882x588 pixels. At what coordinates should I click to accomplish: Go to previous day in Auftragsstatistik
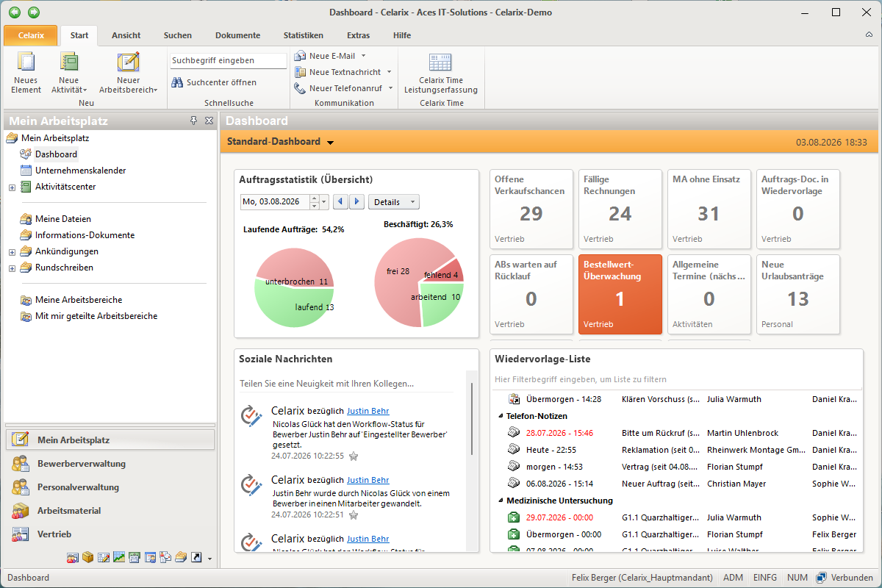pyautogui.click(x=340, y=201)
